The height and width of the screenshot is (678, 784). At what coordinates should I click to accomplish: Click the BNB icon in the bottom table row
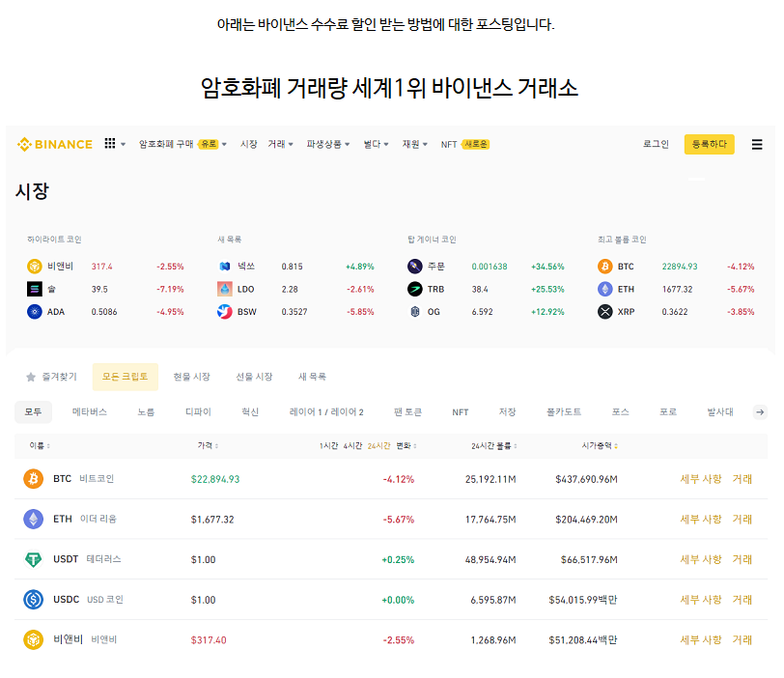[x=34, y=639]
